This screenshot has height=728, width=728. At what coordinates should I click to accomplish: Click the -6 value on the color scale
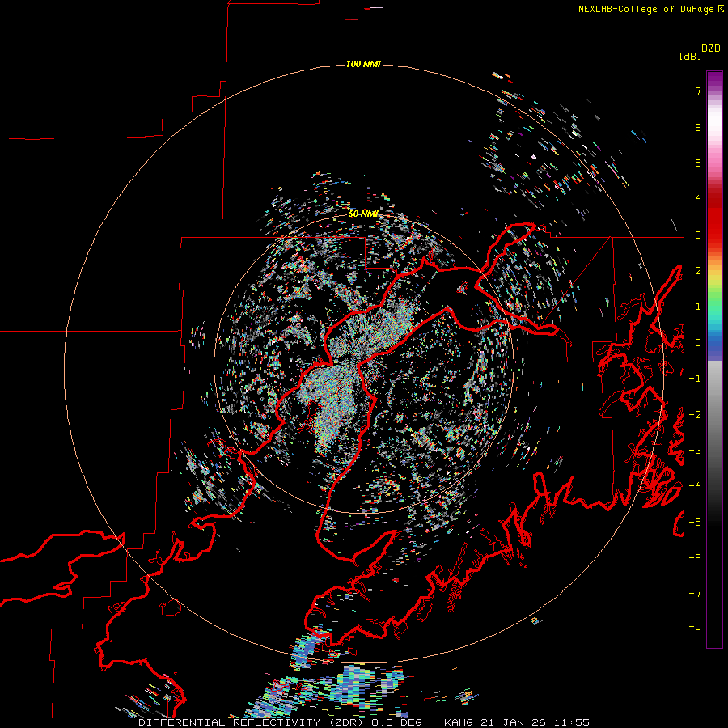[695, 558]
